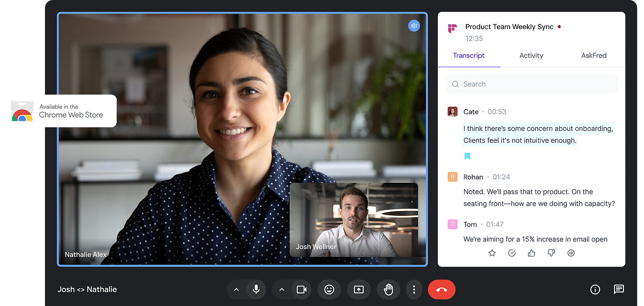This screenshot has height=306, width=644.
Task: Click the Fireflies logo in panel header
Action: tap(452, 29)
